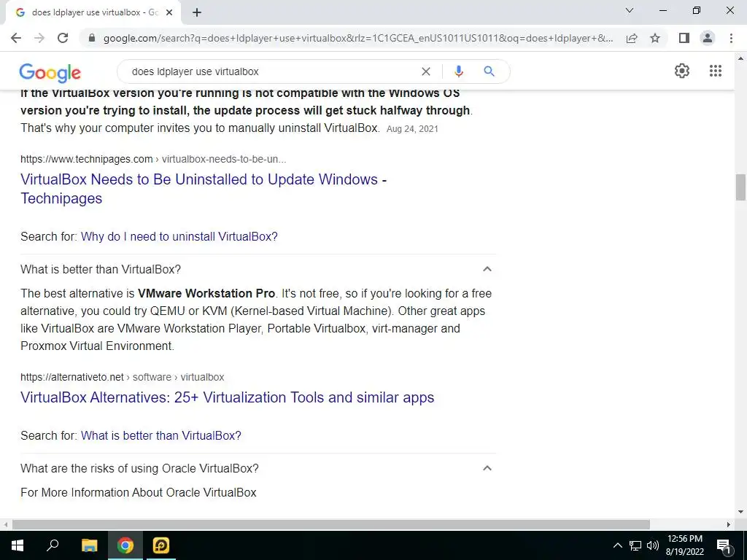The width and height of the screenshot is (747, 560).
Task: Open Chrome side panel icon
Action: tap(684, 38)
